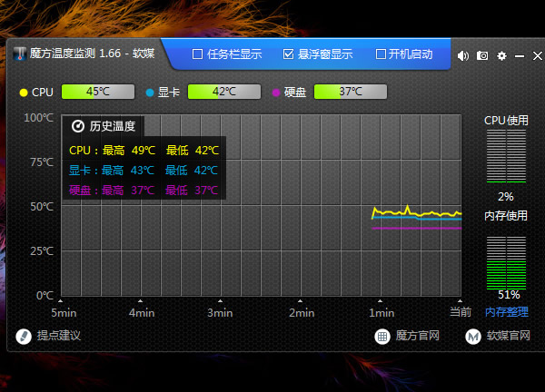Minimize the temperature monitor window
Viewport: 545px width, 392px height.
[x=520, y=55]
